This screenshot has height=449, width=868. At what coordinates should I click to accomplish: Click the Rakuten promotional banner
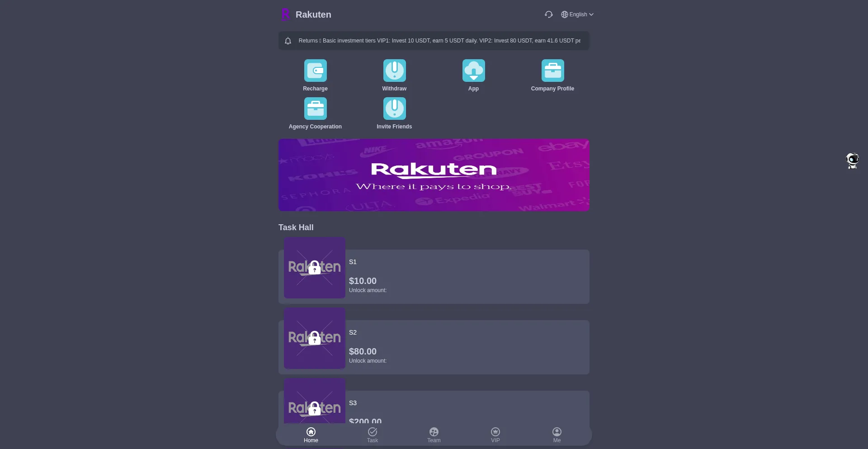click(x=434, y=175)
